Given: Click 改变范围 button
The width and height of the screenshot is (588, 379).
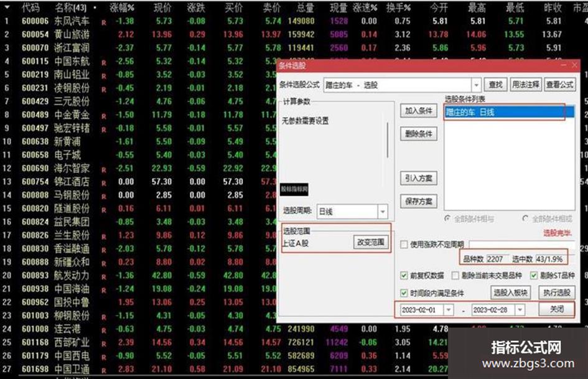Looking at the screenshot, I should click(x=371, y=243).
